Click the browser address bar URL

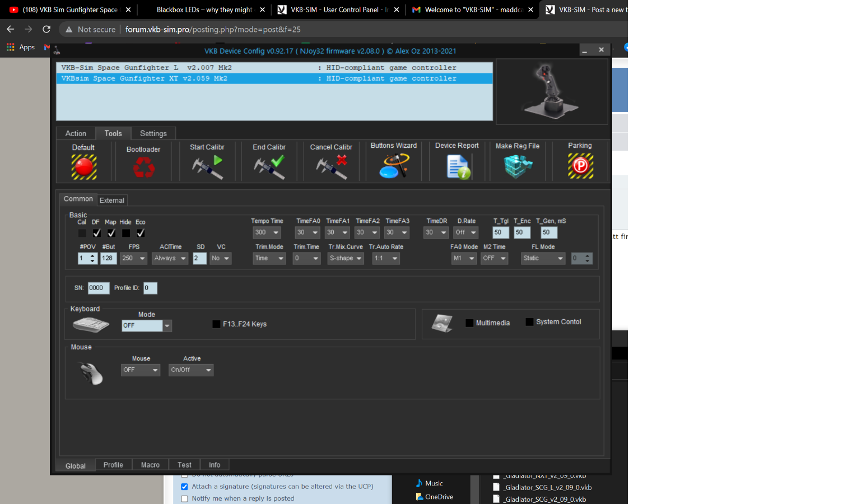pos(213,29)
